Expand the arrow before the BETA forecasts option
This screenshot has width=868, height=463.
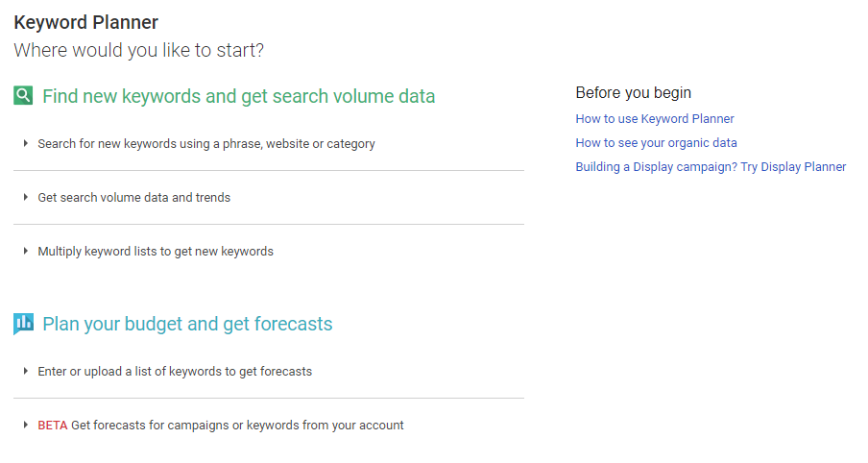(26, 425)
